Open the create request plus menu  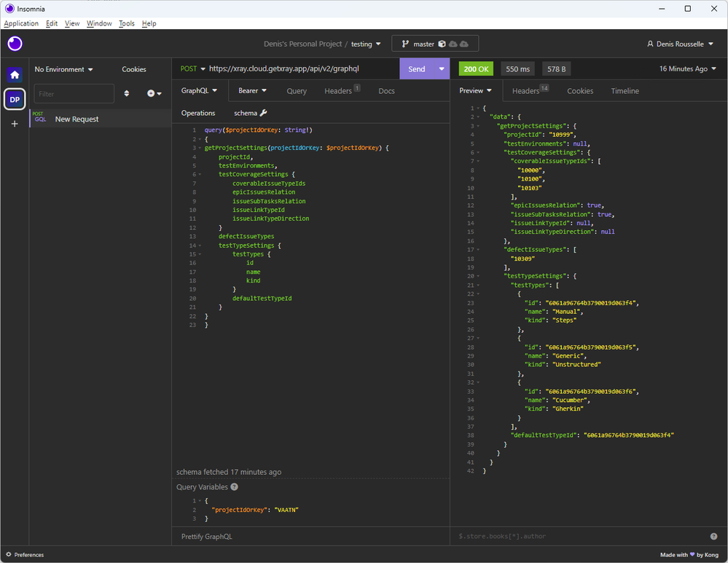(x=154, y=94)
